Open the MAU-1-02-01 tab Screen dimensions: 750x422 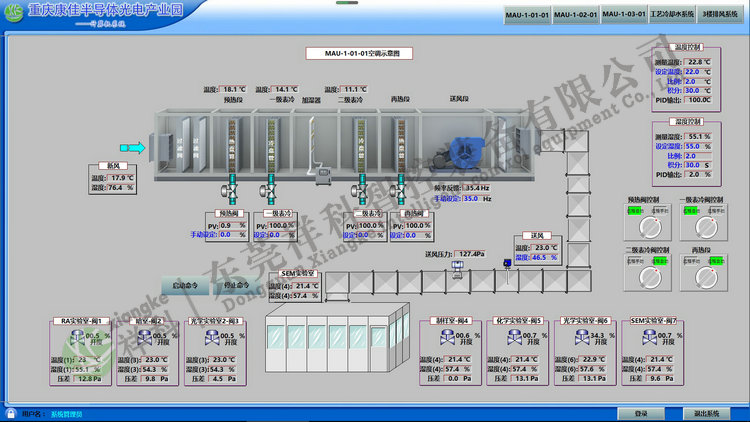tap(574, 15)
